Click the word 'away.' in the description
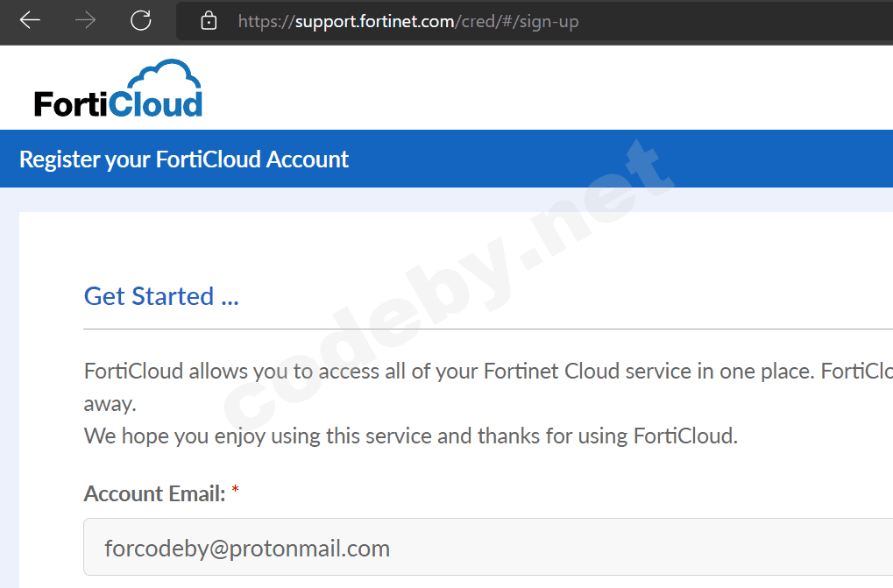 tap(110, 404)
